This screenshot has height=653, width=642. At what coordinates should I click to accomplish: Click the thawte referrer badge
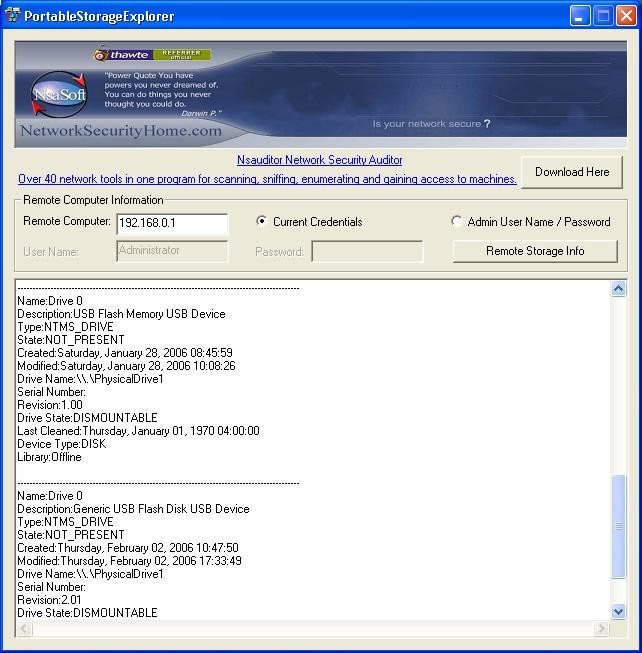tap(152, 55)
